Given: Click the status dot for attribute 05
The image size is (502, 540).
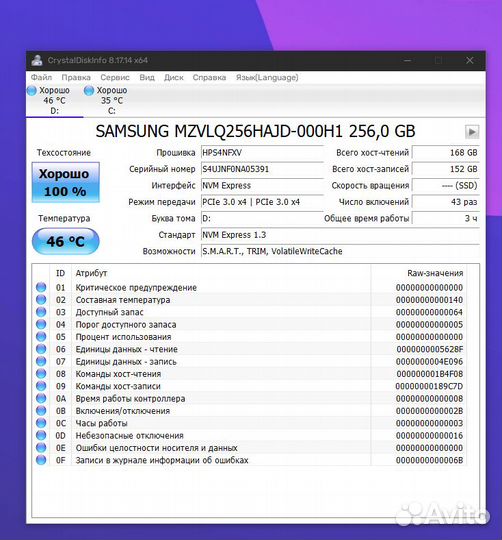Looking at the screenshot, I should (41, 336).
